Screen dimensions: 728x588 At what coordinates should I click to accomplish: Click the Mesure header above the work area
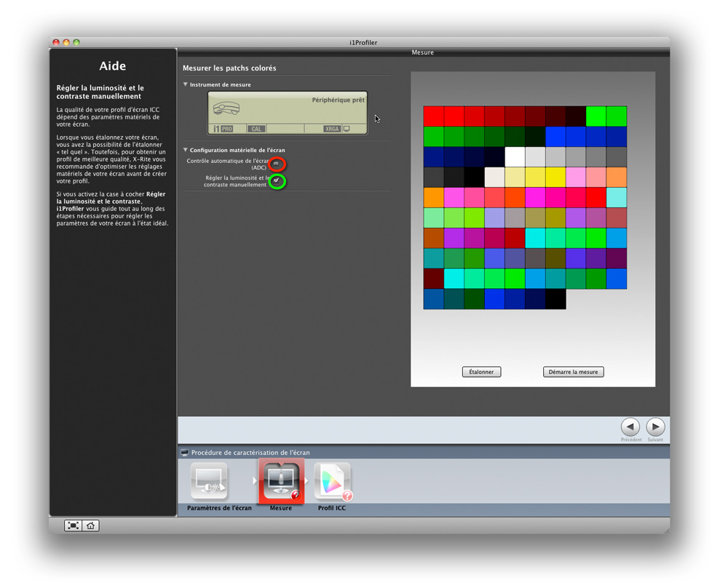(x=422, y=52)
